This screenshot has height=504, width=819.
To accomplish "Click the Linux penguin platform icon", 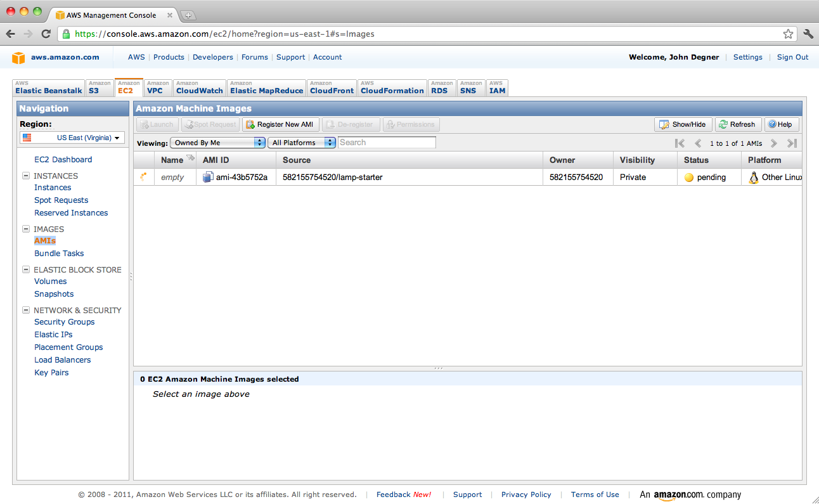I will point(754,178).
